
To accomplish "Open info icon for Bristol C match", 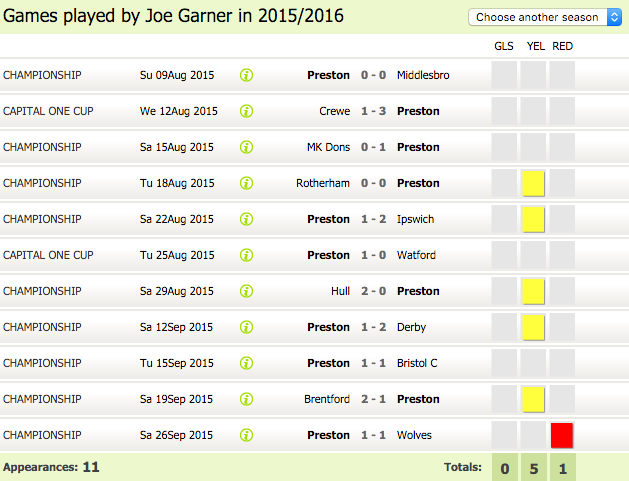I will [x=246, y=363].
